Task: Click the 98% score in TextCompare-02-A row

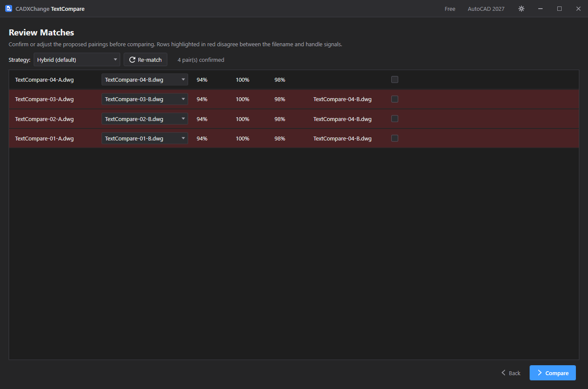Action: point(280,119)
